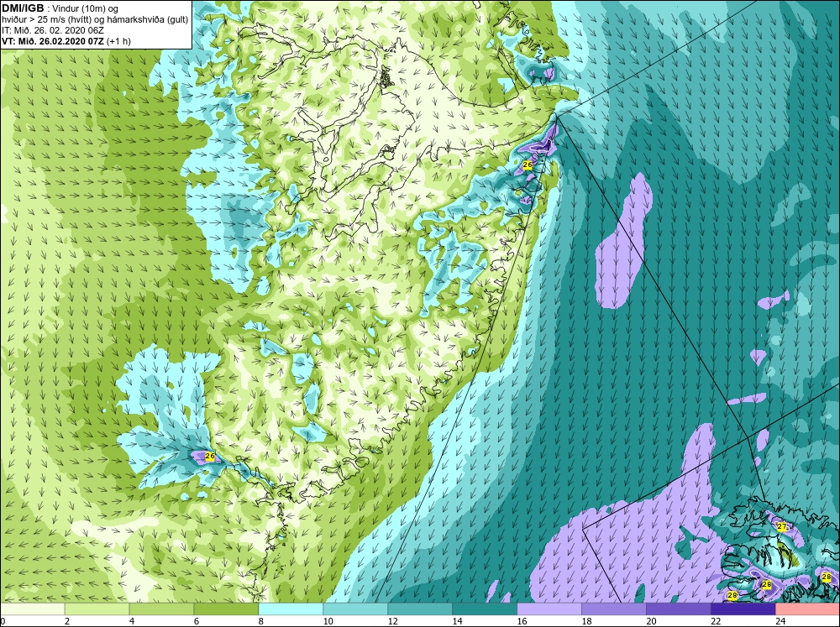Pick the 20–22 m/s violet legend swatch
This screenshot has height=627, width=840.
coord(678,609)
